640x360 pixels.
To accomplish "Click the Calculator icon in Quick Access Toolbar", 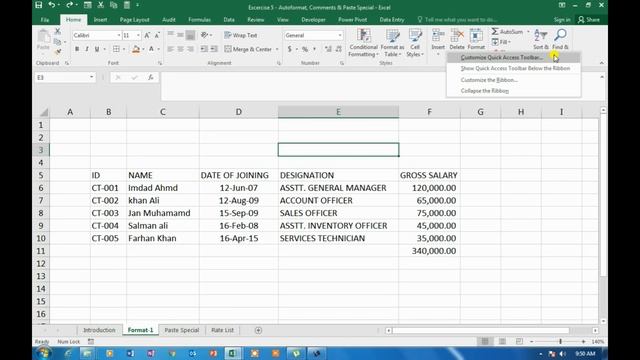I will (127, 5).
